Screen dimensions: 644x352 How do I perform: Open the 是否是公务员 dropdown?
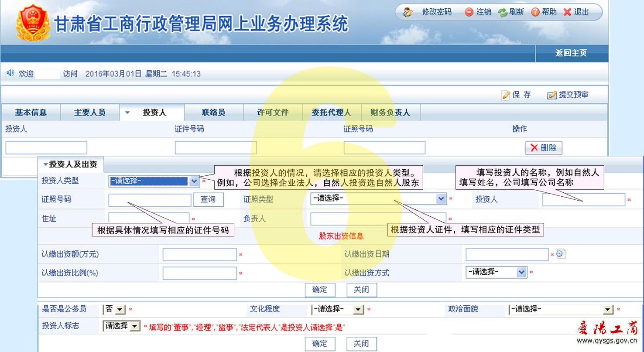click(114, 309)
